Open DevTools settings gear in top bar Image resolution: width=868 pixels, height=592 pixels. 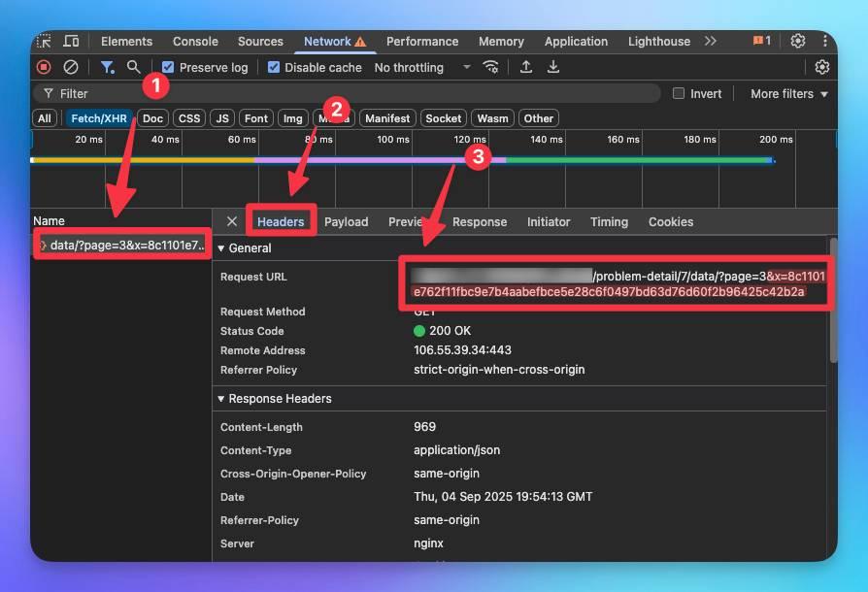click(798, 41)
